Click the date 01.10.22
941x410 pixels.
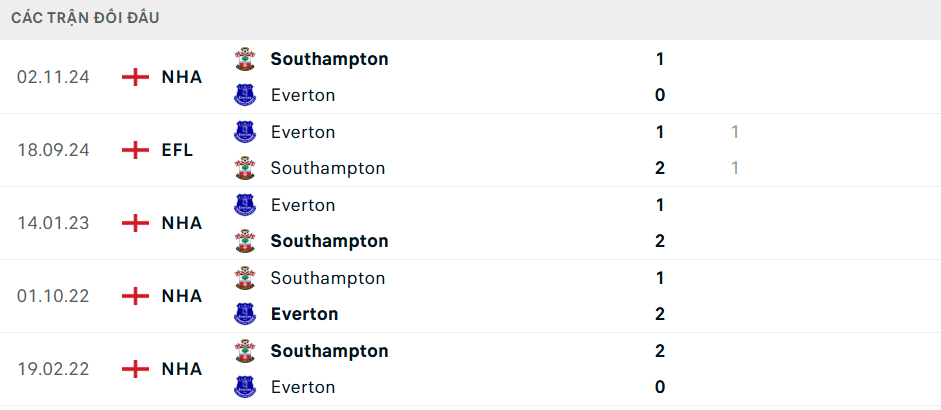coord(53,296)
